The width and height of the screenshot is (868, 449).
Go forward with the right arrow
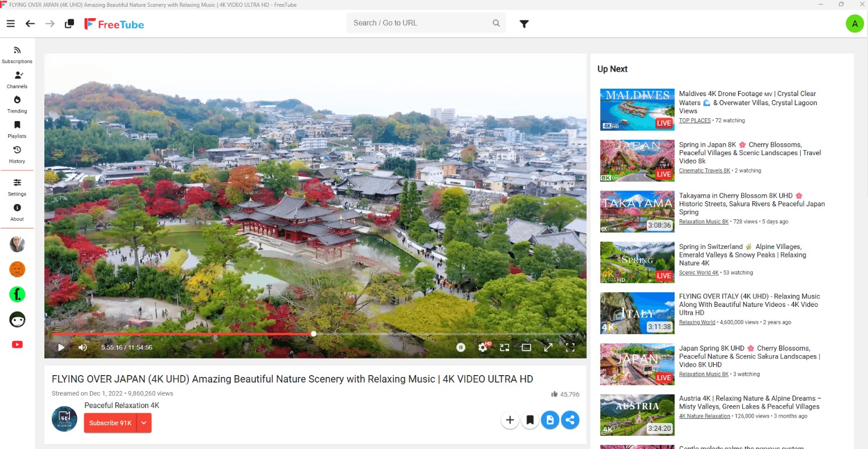(x=50, y=24)
